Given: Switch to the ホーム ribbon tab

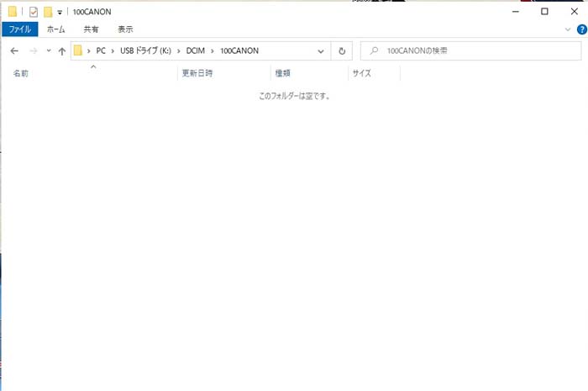Looking at the screenshot, I should coord(56,29).
